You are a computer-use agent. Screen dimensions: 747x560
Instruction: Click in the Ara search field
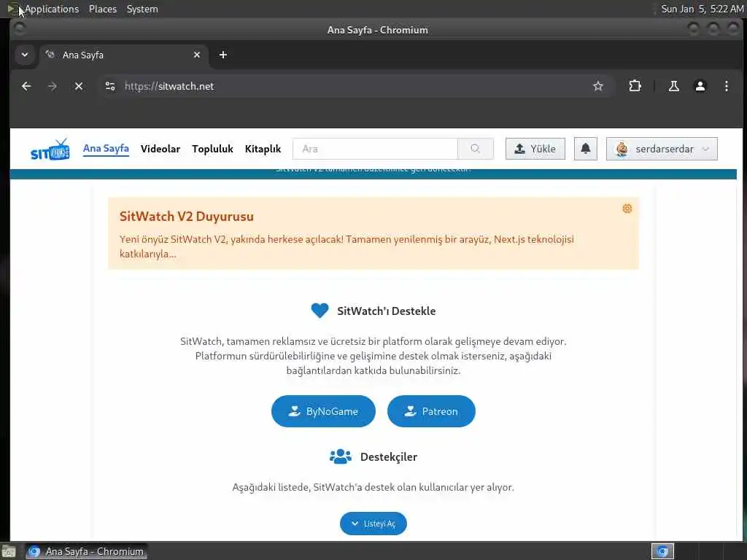pyautogui.click(x=375, y=149)
